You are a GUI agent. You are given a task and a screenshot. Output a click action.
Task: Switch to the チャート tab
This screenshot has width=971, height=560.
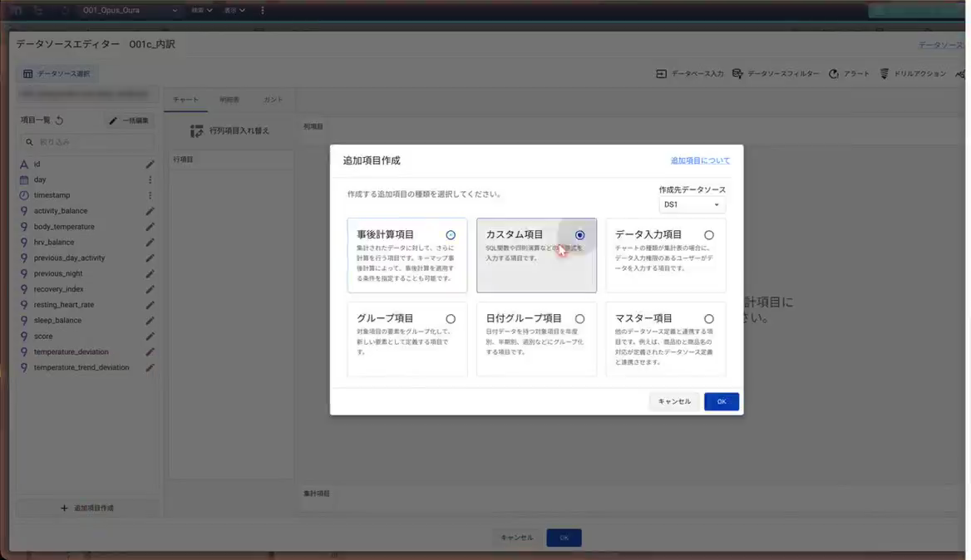pos(185,100)
